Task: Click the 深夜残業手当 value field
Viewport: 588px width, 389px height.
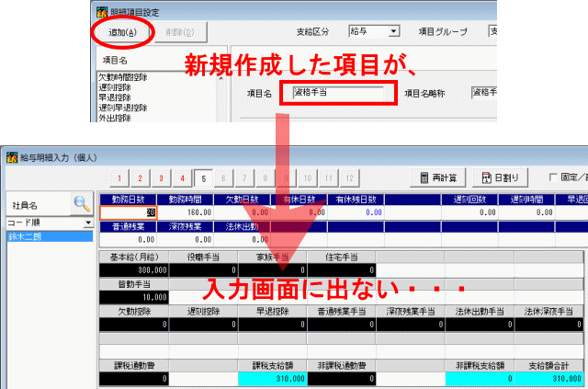Action: coord(411,325)
